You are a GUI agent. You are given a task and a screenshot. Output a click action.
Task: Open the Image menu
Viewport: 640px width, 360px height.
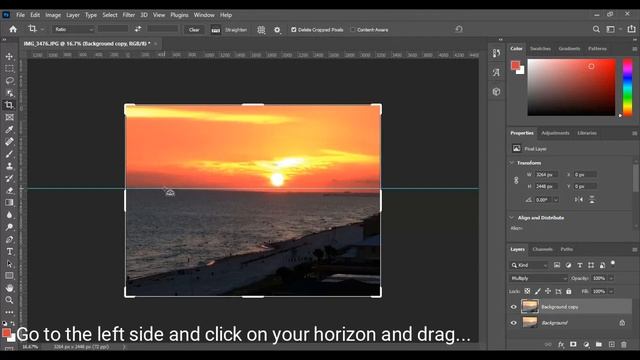pos(53,15)
